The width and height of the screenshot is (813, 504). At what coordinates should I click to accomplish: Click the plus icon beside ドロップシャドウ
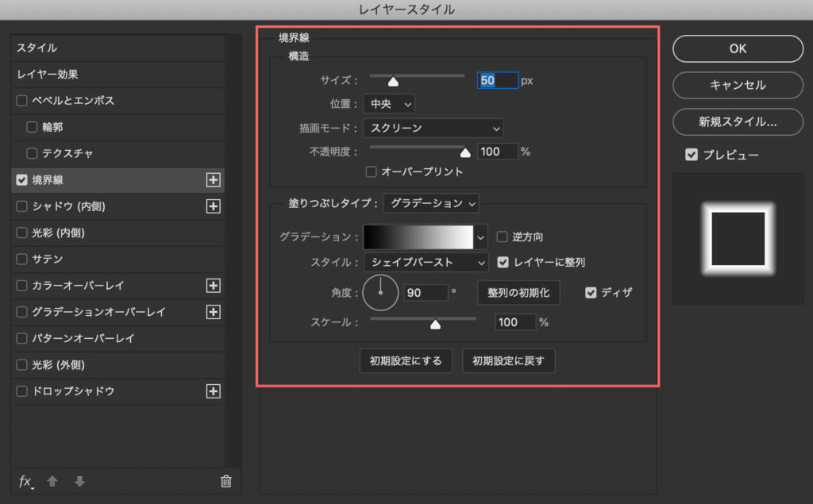[x=213, y=391]
